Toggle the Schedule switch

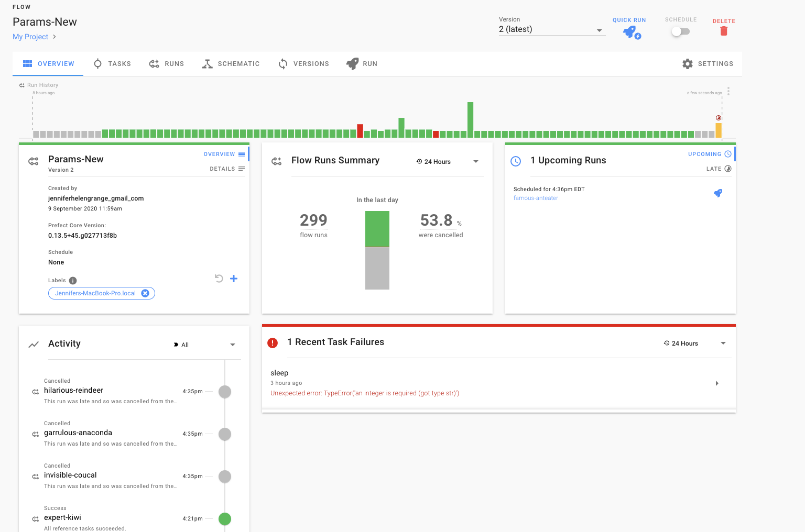click(681, 31)
